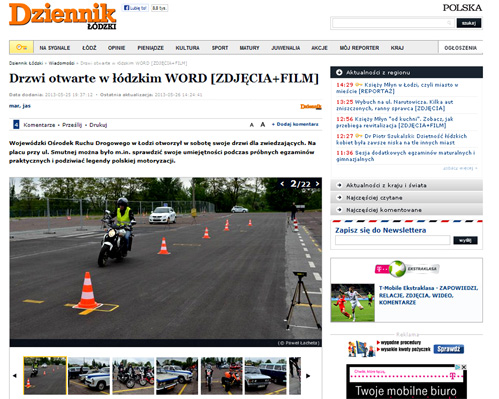Open 11:36 Sesja dodatkowych egzaminów news
Image resolution: width=499 pixels, height=399 pixels.
[406, 156]
